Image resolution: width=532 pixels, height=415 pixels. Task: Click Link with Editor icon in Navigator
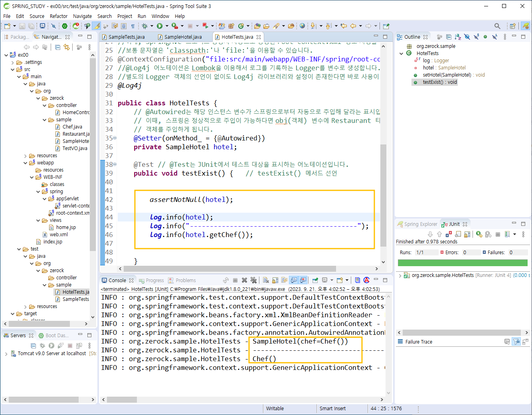click(x=67, y=47)
